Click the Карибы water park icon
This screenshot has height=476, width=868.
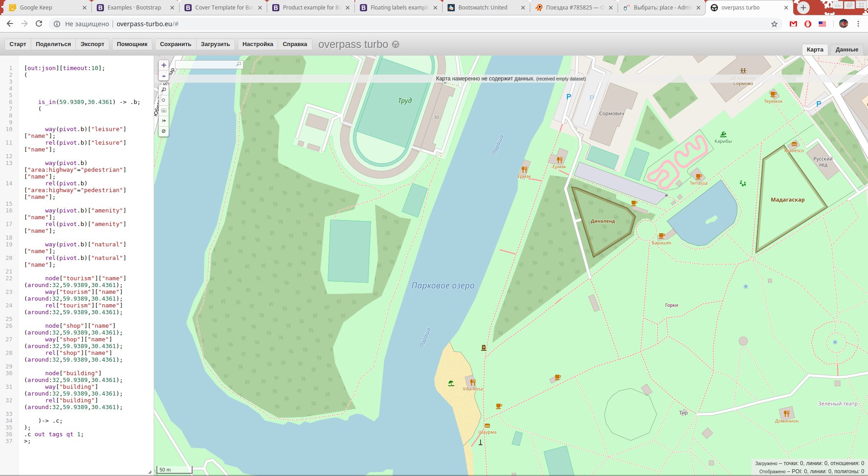(x=723, y=134)
